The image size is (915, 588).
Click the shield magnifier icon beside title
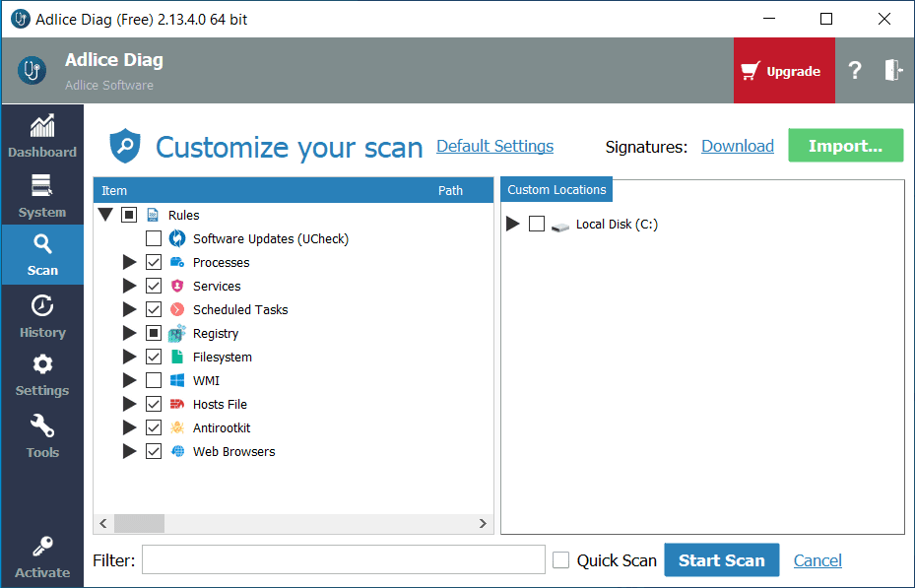pyautogui.click(x=125, y=146)
